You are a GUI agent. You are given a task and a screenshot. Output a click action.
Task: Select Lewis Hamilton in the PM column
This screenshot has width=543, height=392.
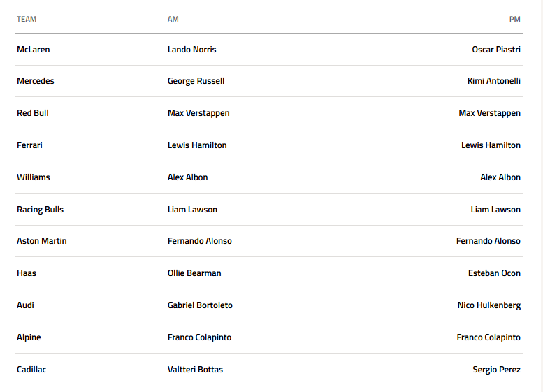pos(491,145)
